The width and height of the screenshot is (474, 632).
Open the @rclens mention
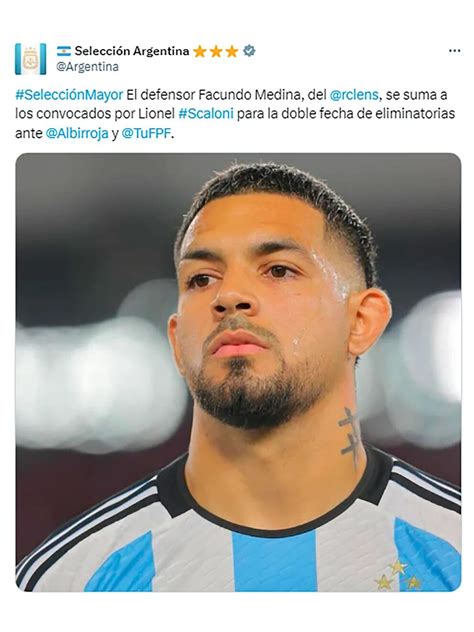(354, 95)
